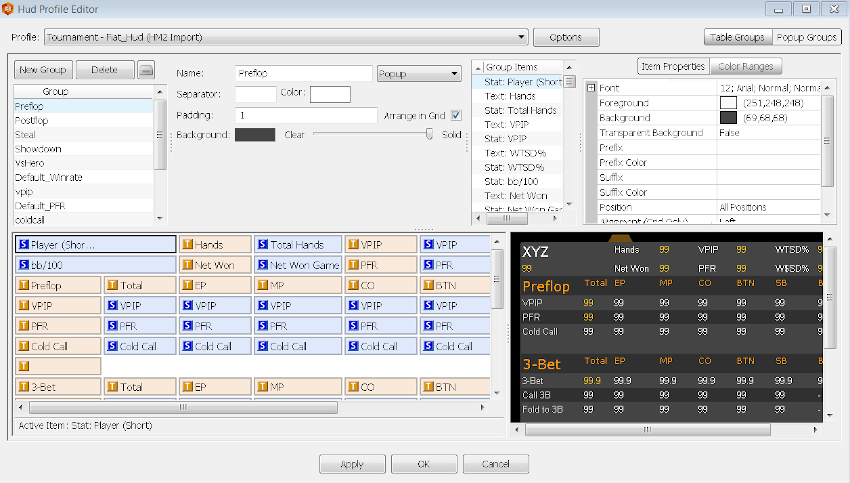Viewport: 850px width, 483px height.
Task: Click the Padding input field
Action: [x=306, y=115]
